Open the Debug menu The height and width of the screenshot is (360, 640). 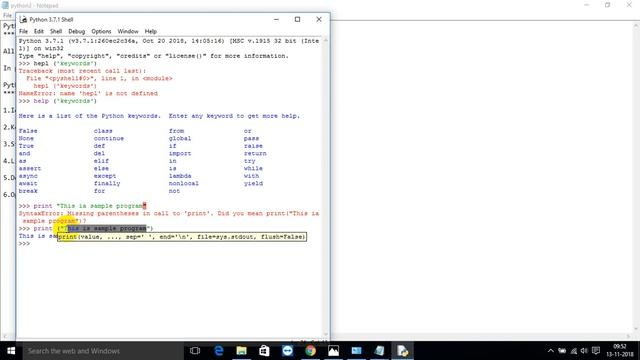pyautogui.click(x=76, y=31)
